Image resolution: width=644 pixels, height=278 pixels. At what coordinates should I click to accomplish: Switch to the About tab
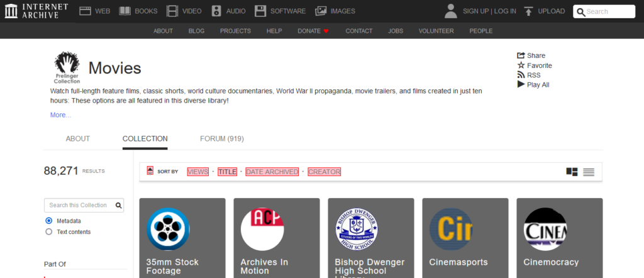pyautogui.click(x=78, y=138)
